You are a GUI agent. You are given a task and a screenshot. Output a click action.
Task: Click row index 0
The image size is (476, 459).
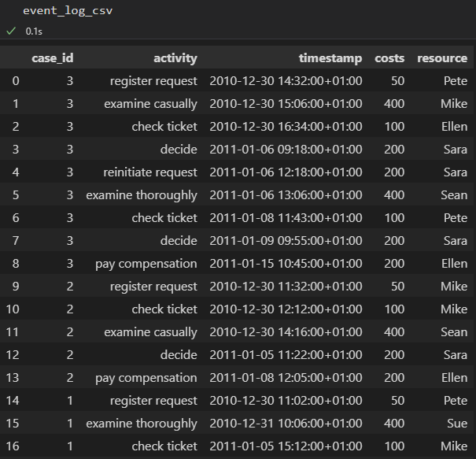16,81
